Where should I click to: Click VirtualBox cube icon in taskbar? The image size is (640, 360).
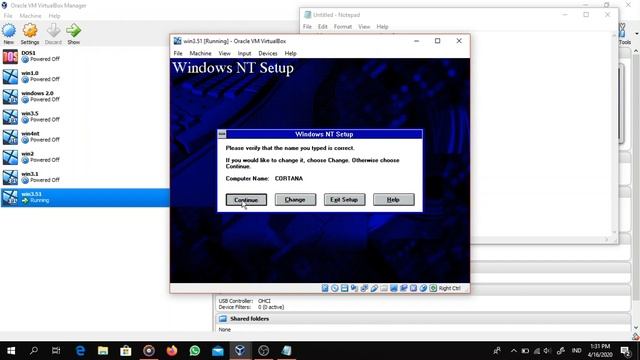(240, 351)
